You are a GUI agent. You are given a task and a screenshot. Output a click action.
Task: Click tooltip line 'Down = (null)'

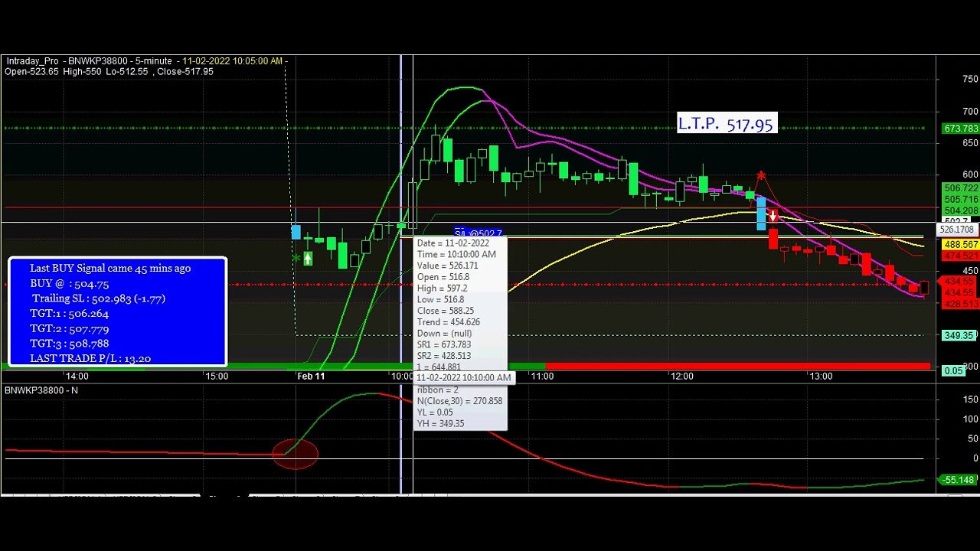[x=444, y=334]
